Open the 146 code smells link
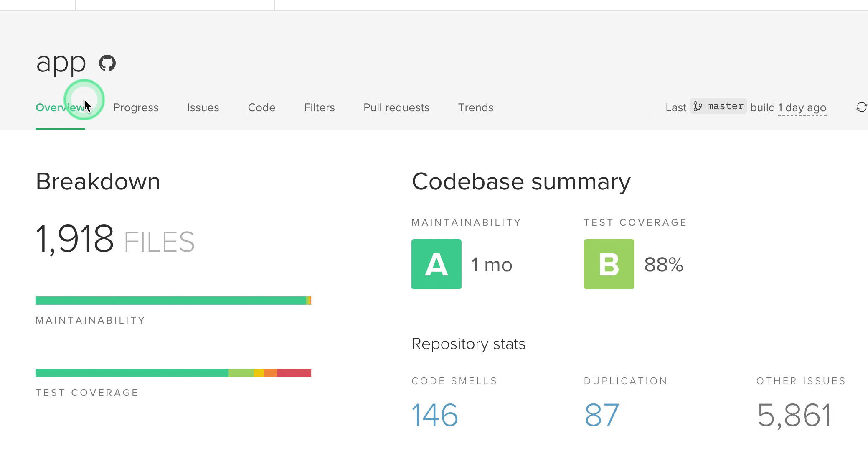Image resolution: width=868 pixels, height=454 pixels. [x=435, y=415]
